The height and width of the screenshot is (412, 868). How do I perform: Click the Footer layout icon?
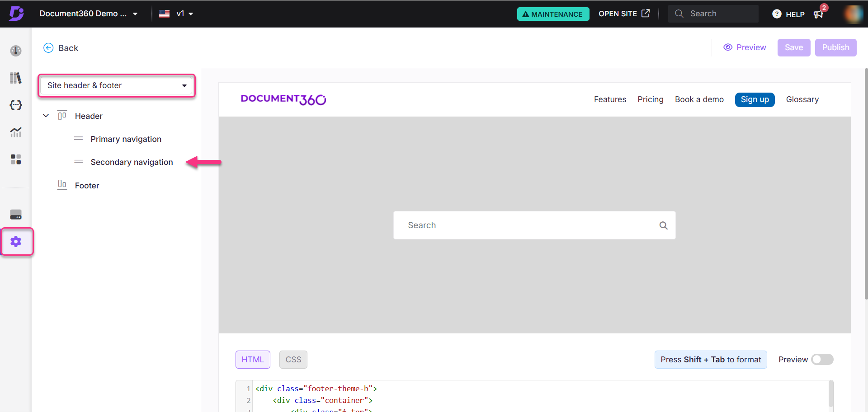[62, 185]
